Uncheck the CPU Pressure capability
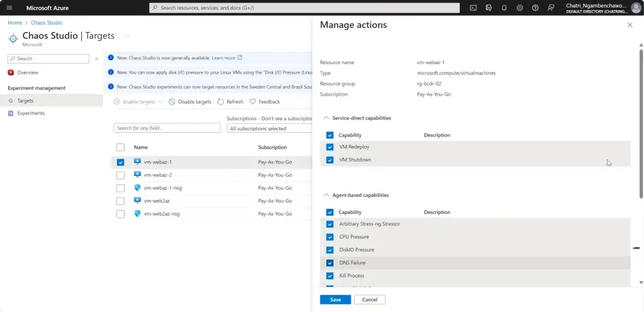This screenshot has width=644, height=312. (330, 237)
